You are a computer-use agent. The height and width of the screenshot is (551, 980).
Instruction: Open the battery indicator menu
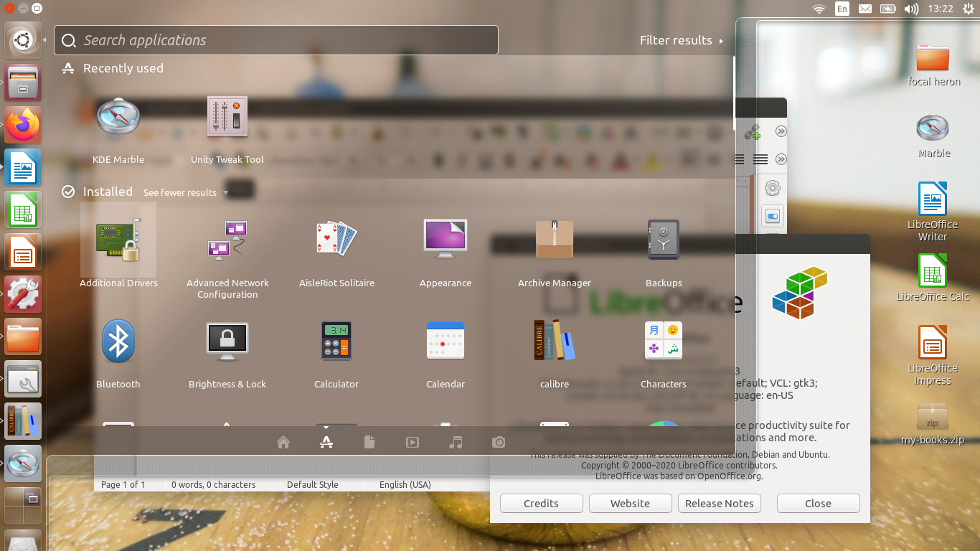click(888, 9)
